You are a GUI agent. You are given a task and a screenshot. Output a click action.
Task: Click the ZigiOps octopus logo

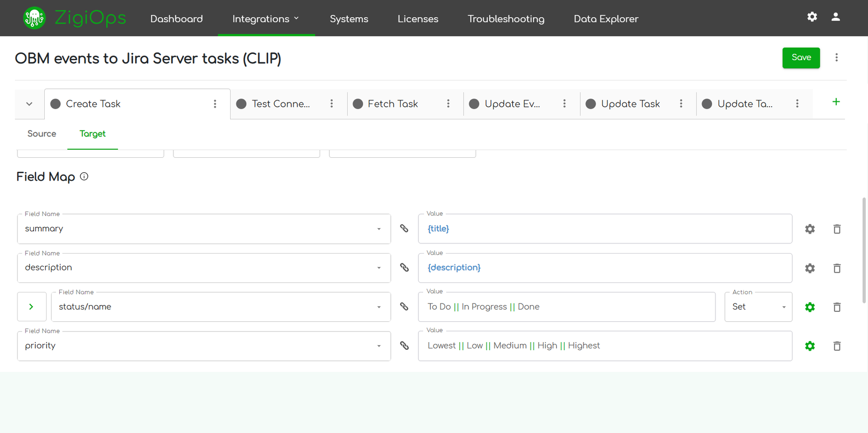pos(34,18)
